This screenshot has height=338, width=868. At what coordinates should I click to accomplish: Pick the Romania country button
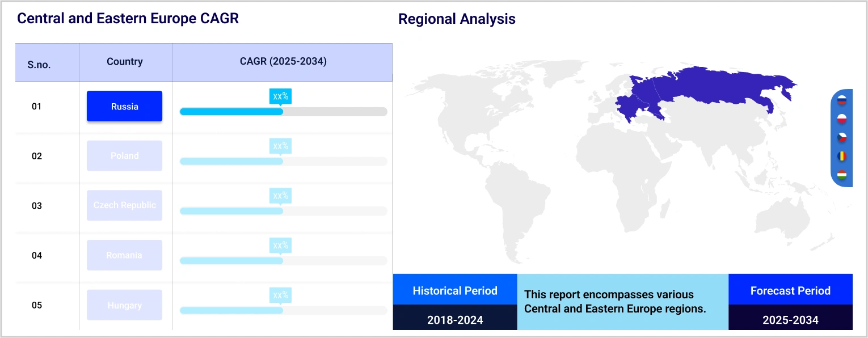[x=124, y=255]
